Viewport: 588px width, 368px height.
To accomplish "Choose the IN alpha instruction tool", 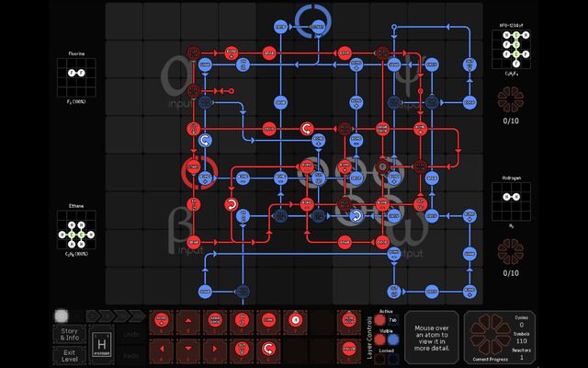I will [x=242, y=322].
